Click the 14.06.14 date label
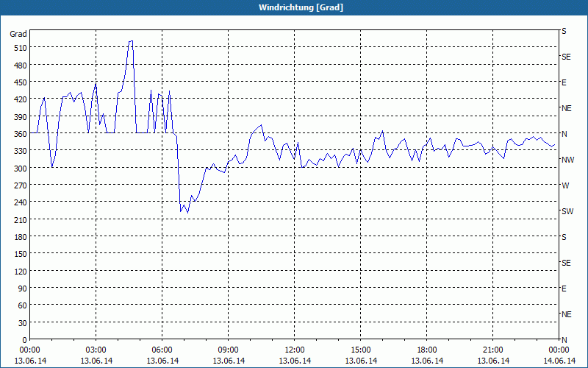 click(x=559, y=361)
